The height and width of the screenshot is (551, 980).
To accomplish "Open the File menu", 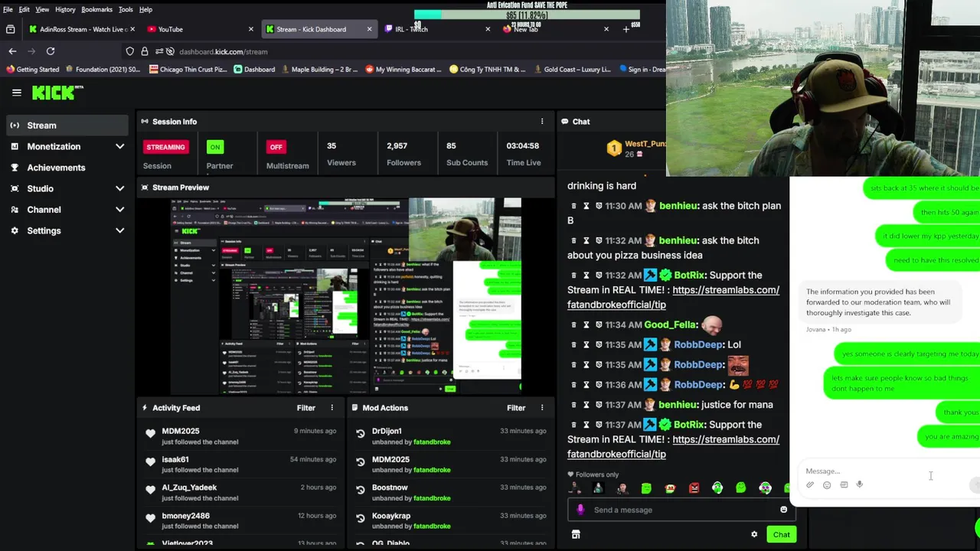I will click(x=8, y=9).
